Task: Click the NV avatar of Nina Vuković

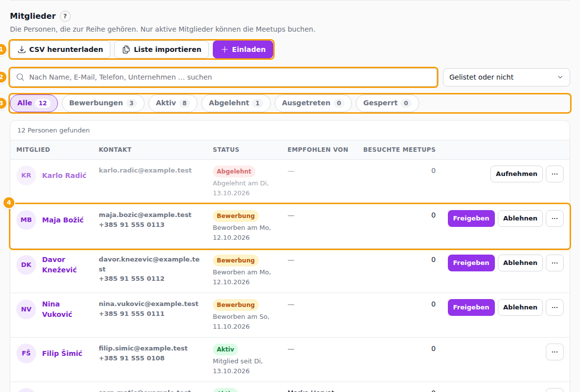Action: coord(26,309)
